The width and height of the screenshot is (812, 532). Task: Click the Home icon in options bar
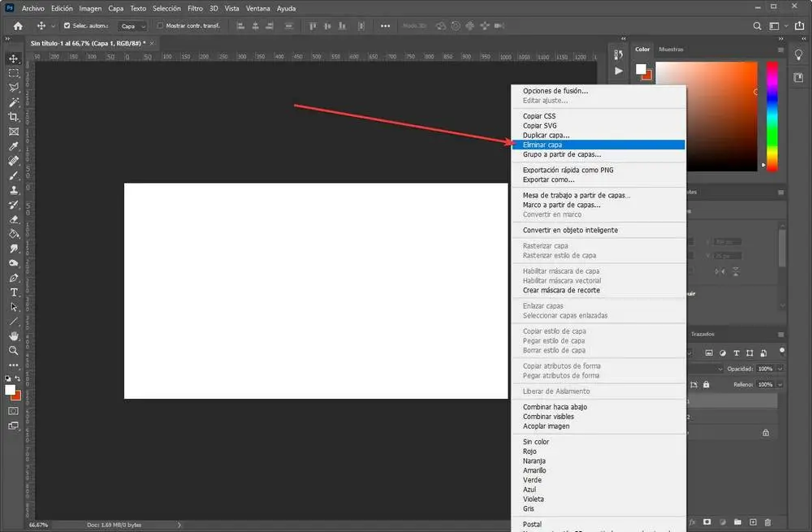pyautogui.click(x=18, y=26)
